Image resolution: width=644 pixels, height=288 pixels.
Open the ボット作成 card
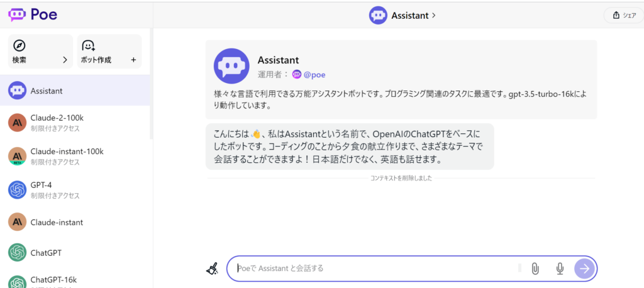click(109, 52)
